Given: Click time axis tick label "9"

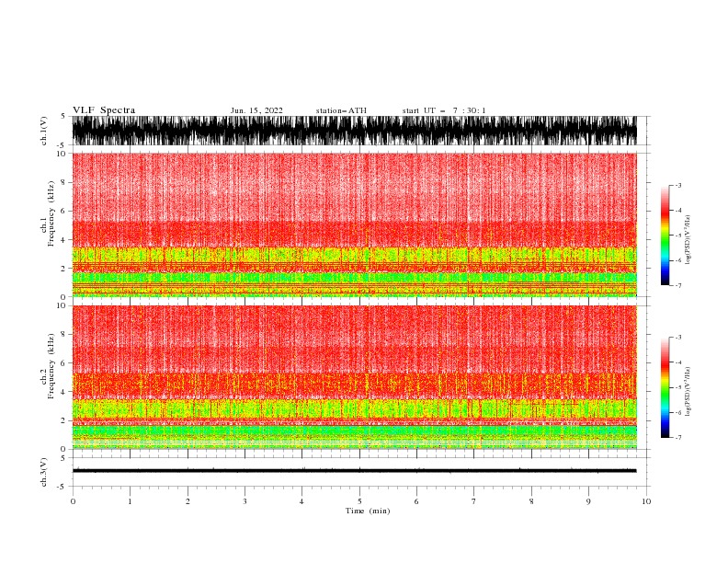Looking at the screenshot, I should [x=588, y=501].
